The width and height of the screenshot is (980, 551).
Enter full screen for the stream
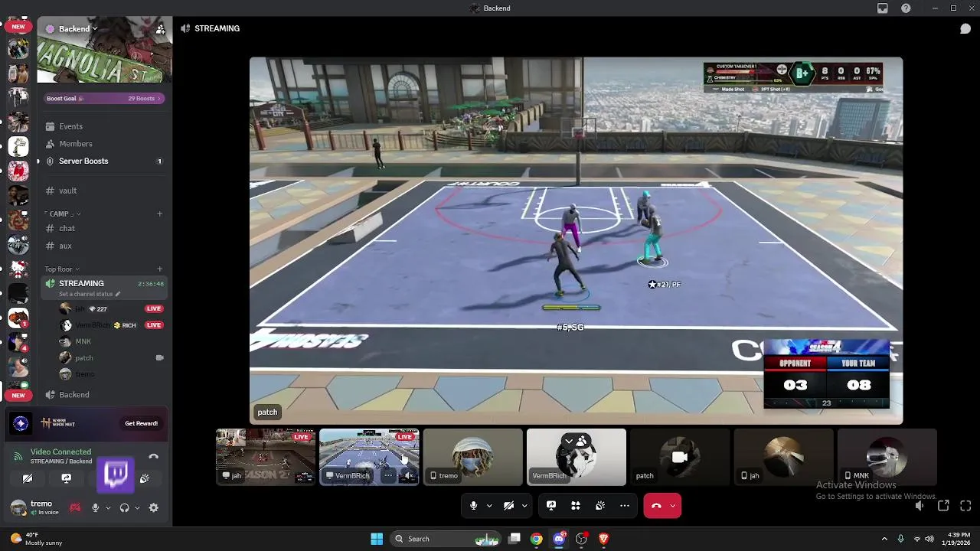pos(965,505)
